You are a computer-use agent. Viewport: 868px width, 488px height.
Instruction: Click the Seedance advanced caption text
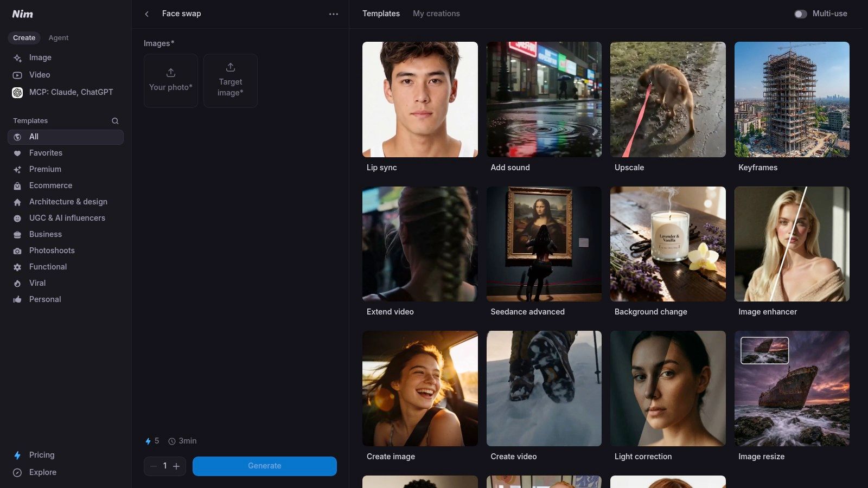coord(527,312)
